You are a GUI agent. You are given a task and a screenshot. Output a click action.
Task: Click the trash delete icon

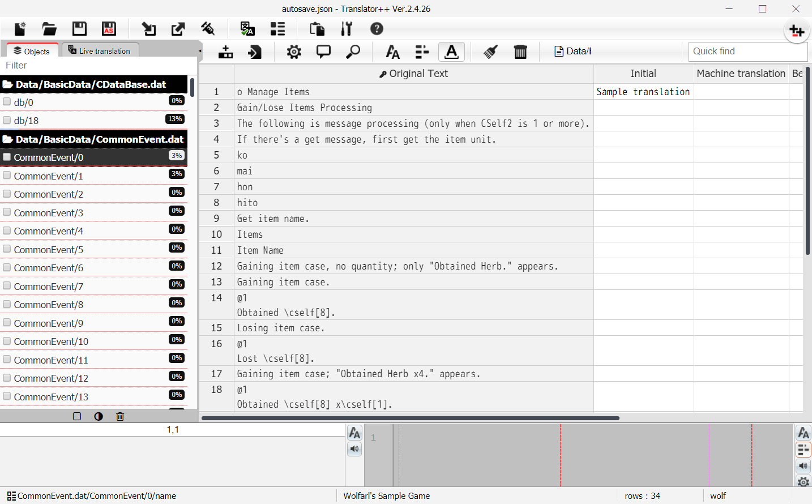(x=520, y=52)
